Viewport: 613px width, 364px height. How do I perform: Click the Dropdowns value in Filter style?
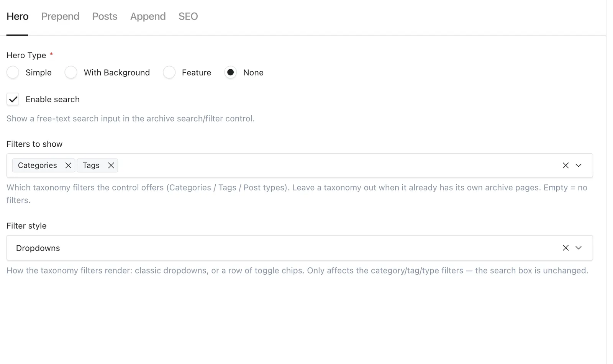point(38,248)
